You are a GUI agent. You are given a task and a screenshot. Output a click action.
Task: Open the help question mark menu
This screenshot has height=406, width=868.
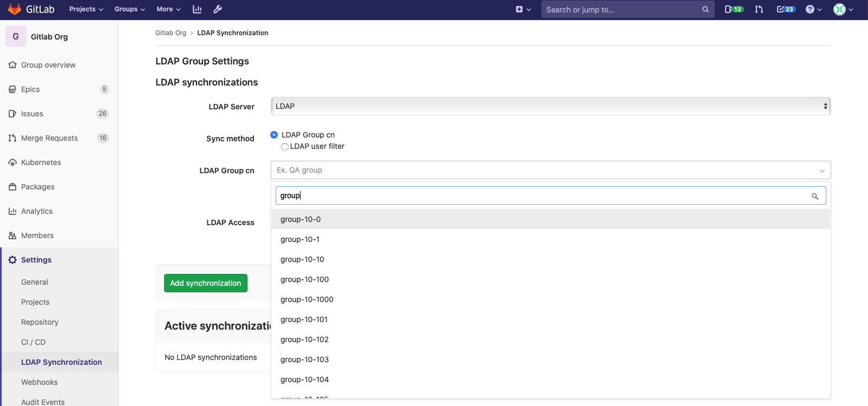click(813, 9)
